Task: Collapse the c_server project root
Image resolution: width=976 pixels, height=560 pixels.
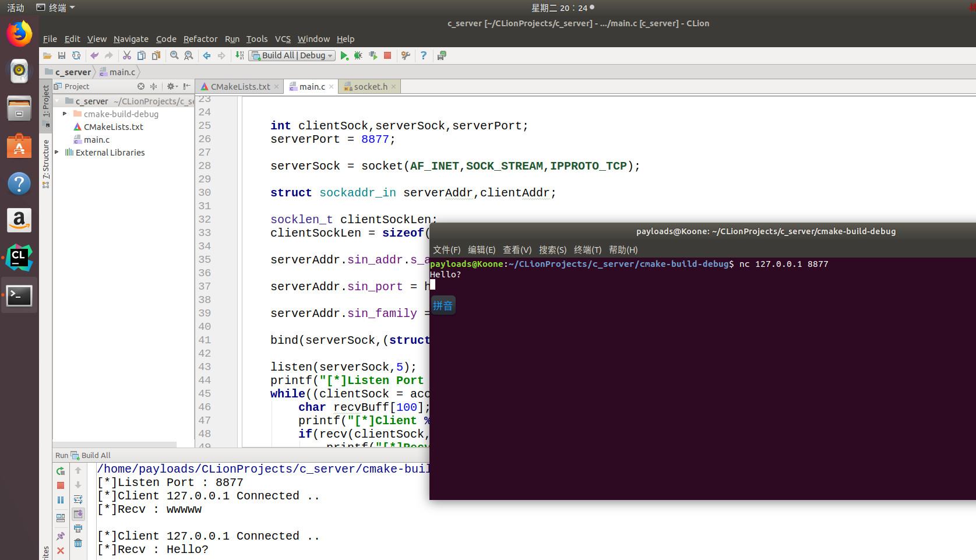Action: 57,101
